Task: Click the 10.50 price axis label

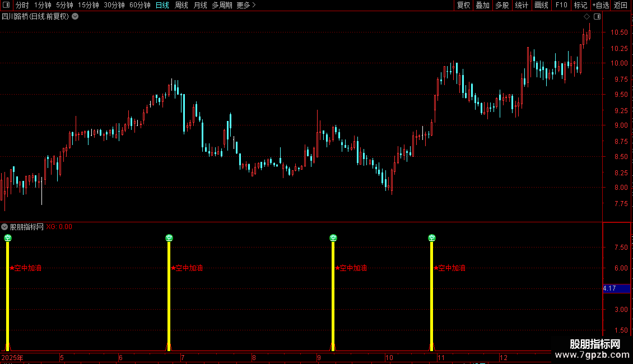Action: click(619, 32)
